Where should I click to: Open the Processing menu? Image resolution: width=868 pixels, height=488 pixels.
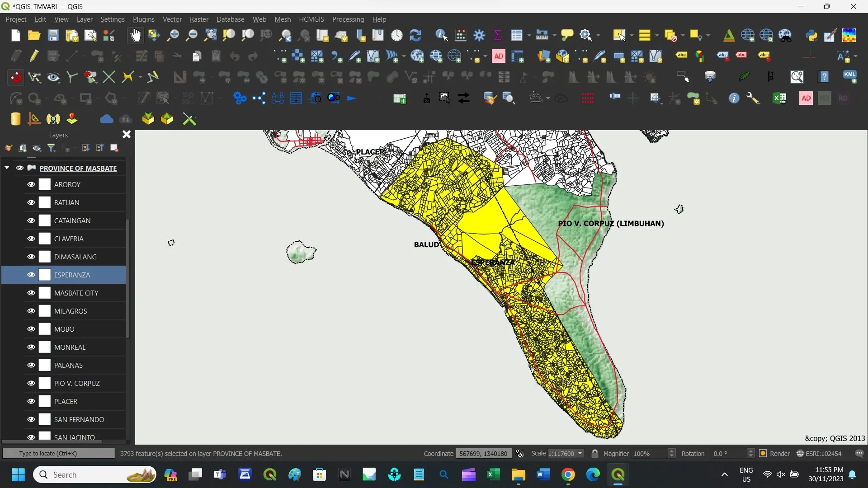coord(348,19)
